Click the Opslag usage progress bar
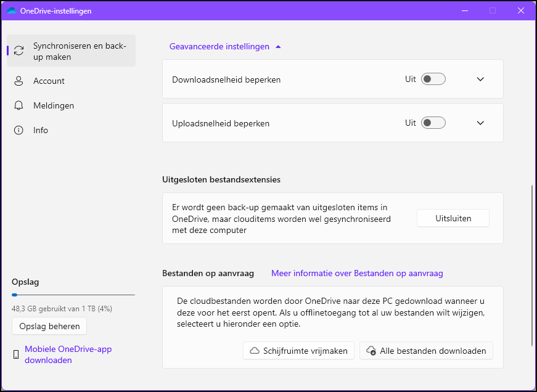This screenshot has width=537, height=392. click(x=73, y=295)
